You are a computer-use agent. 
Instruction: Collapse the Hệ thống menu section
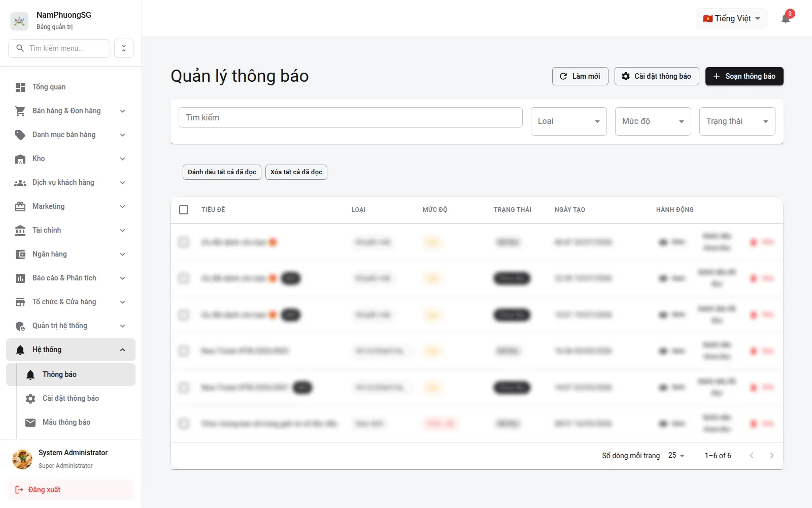click(x=71, y=350)
